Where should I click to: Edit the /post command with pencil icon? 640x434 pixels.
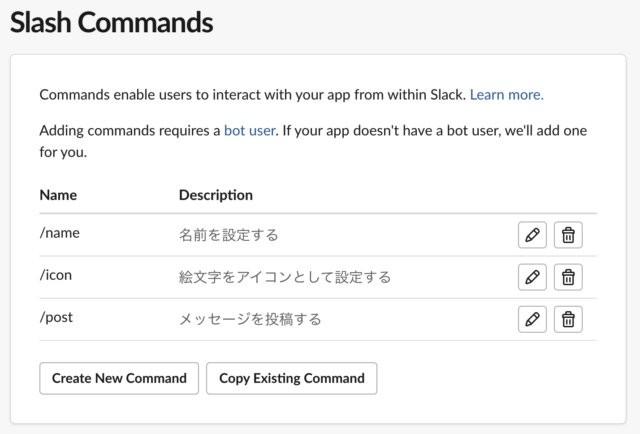[532, 319]
